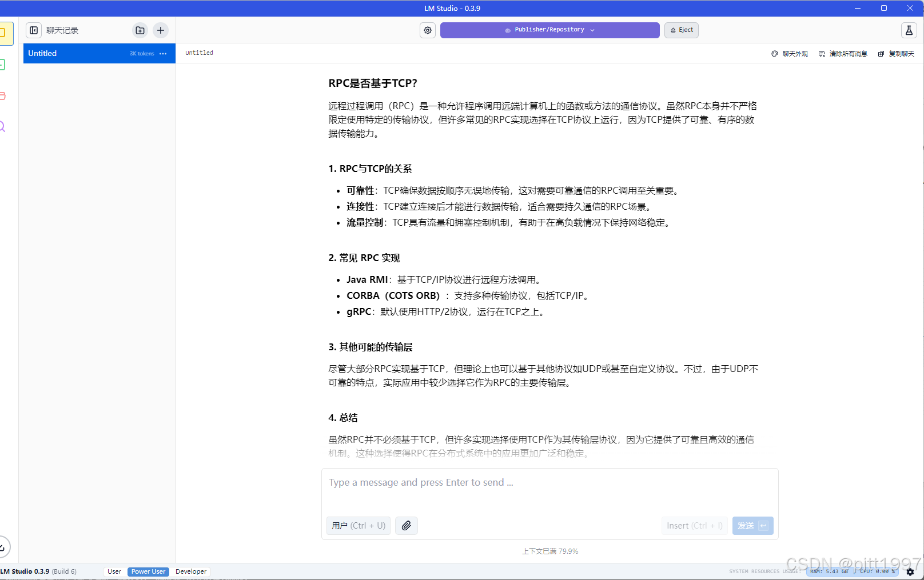
Task: Click the heading RPC是否基于TCP?
Action: (x=373, y=83)
